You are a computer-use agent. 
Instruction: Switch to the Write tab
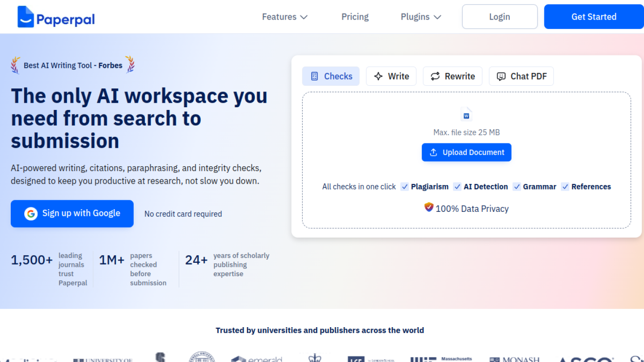pyautogui.click(x=391, y=76)
